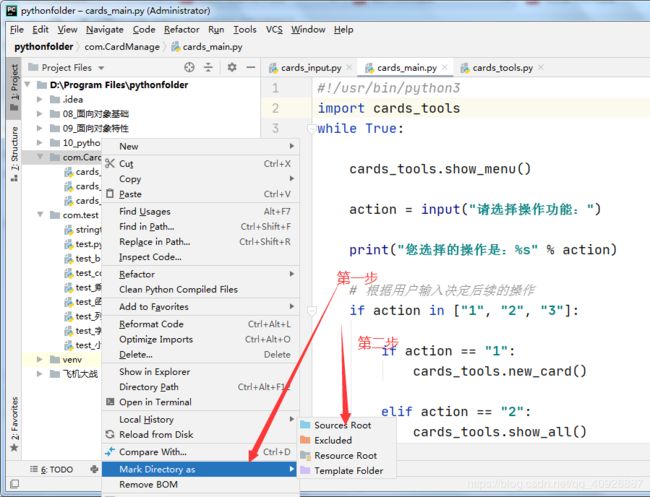Open the Structure tool window
Image resolution: width=650 pixels, height=497 pixels.
14,153
